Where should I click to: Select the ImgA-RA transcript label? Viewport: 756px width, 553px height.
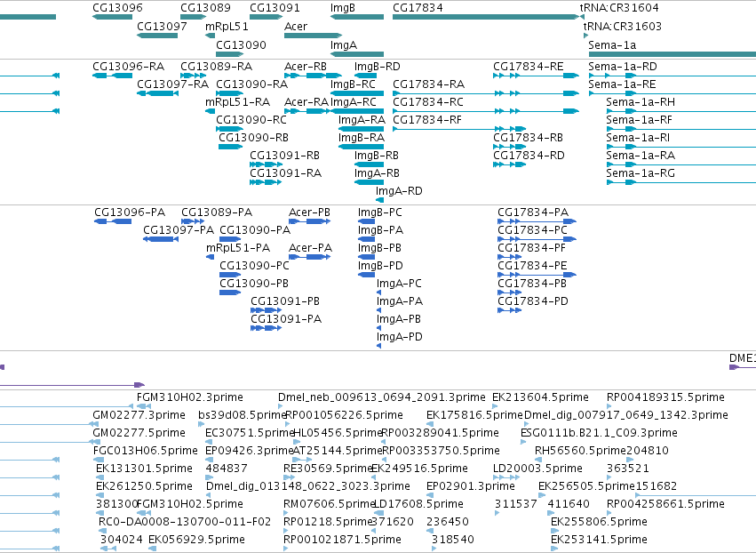coord(362,120)
